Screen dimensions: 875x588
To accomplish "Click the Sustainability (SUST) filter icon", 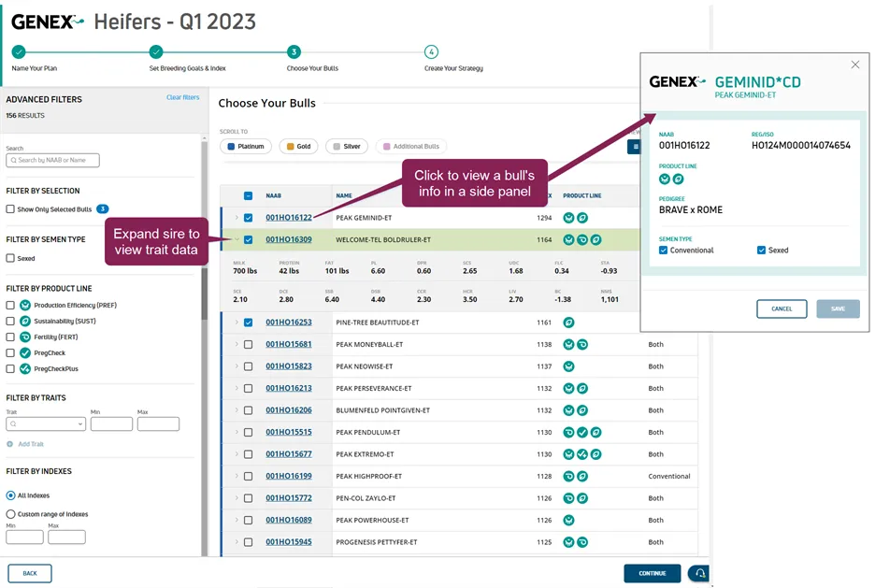I will (25, 321).
